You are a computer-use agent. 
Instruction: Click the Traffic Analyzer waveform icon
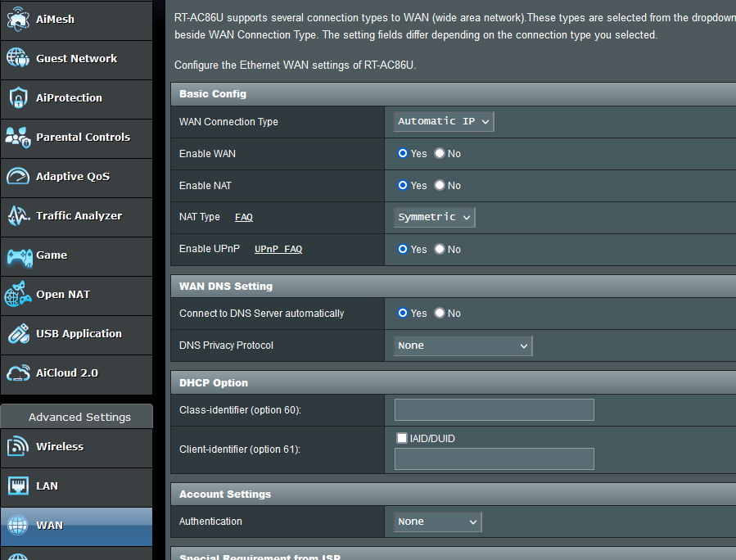point(18,216)
